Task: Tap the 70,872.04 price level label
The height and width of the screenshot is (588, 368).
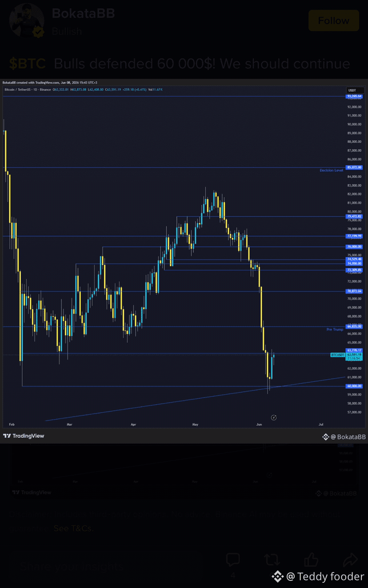Action: [x=355, y=291]
